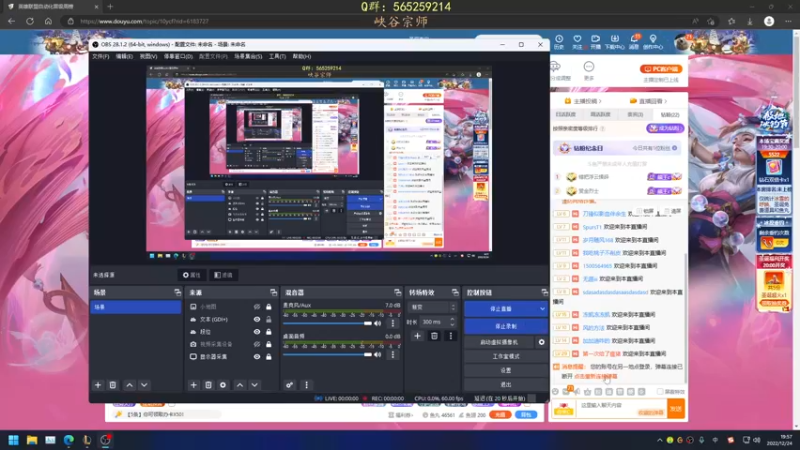Open Douyu download center icon
Viewport: 800px width, 450px height.
614,42
